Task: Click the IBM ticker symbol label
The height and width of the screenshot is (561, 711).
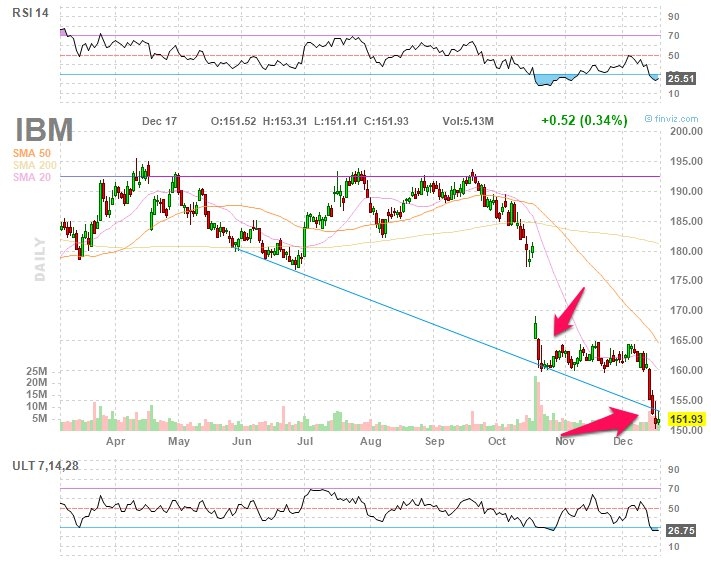Action: 44,130
